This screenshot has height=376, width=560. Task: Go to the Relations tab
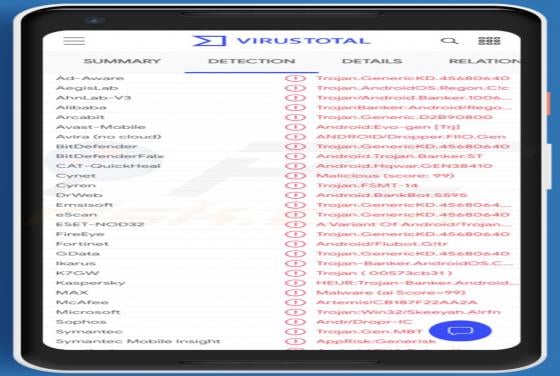click(485, 61)
